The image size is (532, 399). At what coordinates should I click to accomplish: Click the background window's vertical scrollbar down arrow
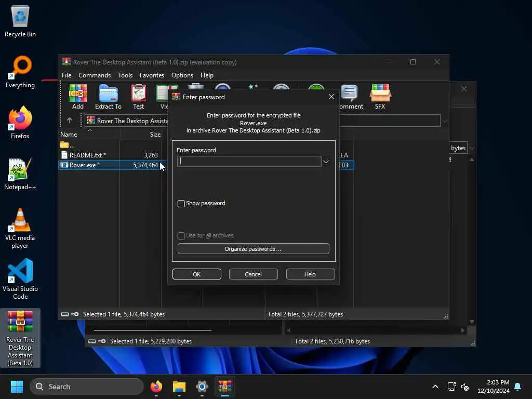coord(472,322)
